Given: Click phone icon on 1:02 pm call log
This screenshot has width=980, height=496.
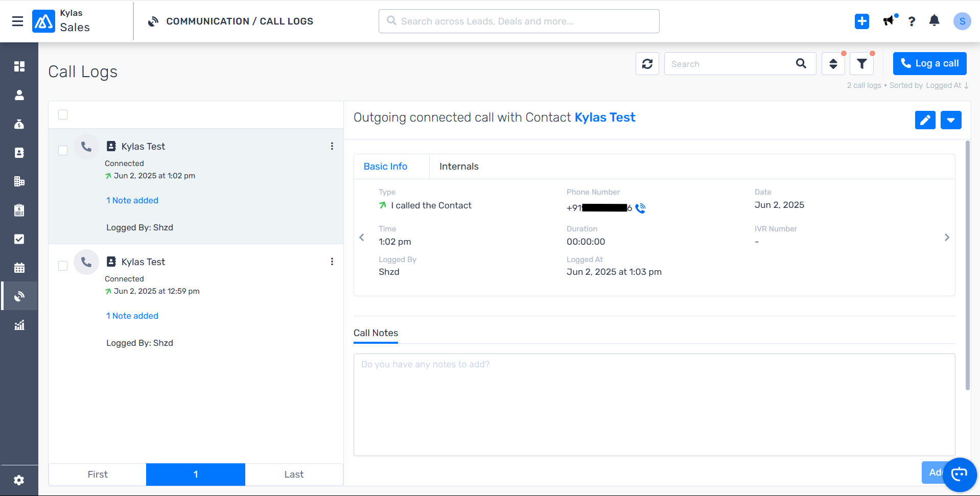Looking at the screenshot, I should click(x=86, y=147).
